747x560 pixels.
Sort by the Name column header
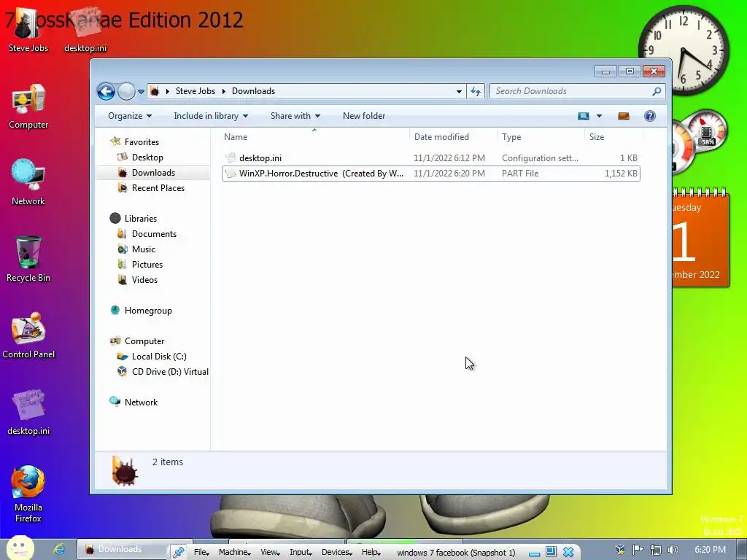pos(314,136)
